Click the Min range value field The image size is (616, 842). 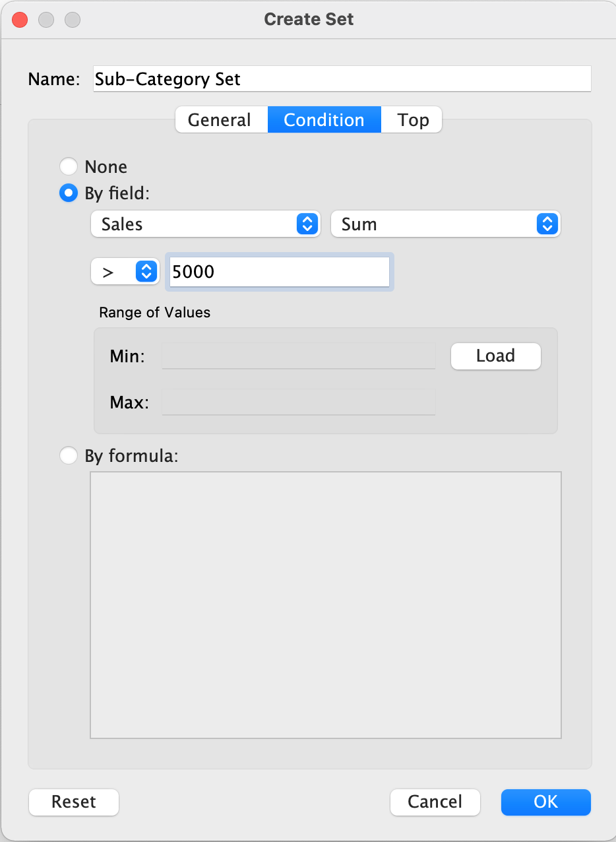click(298, 356)
